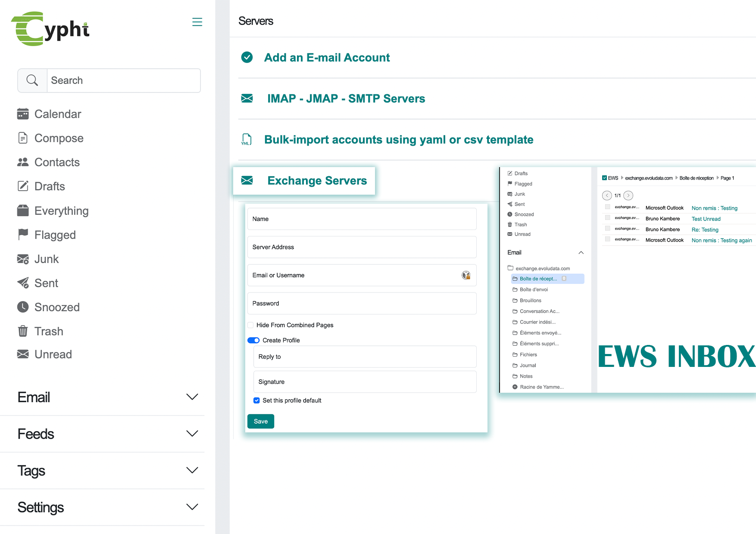Viewport: 756px width, 534px height.
Task: Expand the Feeds section
Action: pos(192,434)
